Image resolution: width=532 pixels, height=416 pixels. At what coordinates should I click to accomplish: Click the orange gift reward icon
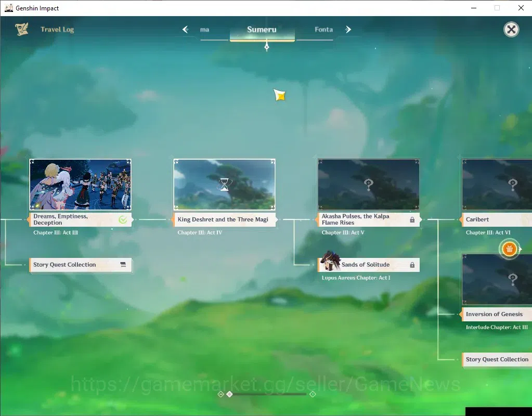click(x=509, y=249)
